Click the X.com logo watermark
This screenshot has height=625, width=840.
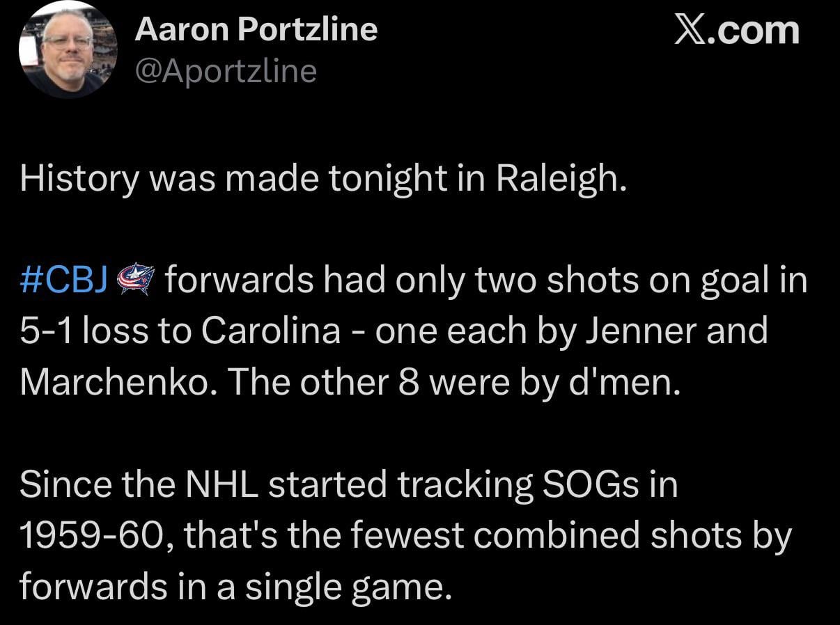(736, 31)
